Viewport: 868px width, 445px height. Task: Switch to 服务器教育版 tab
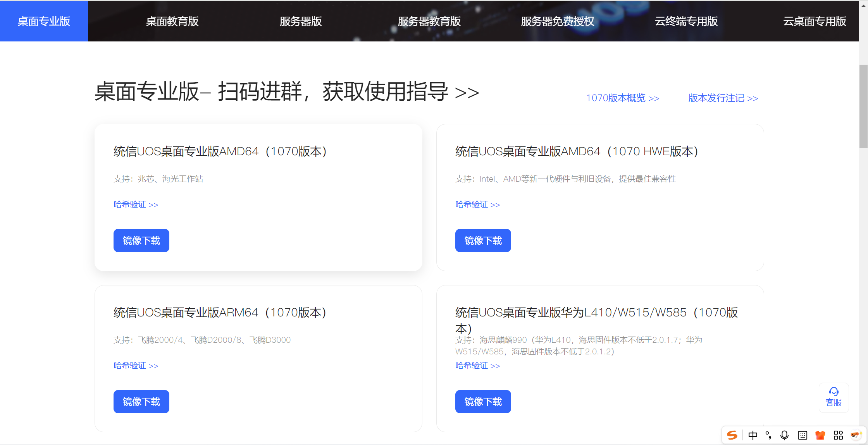point(429,21)
